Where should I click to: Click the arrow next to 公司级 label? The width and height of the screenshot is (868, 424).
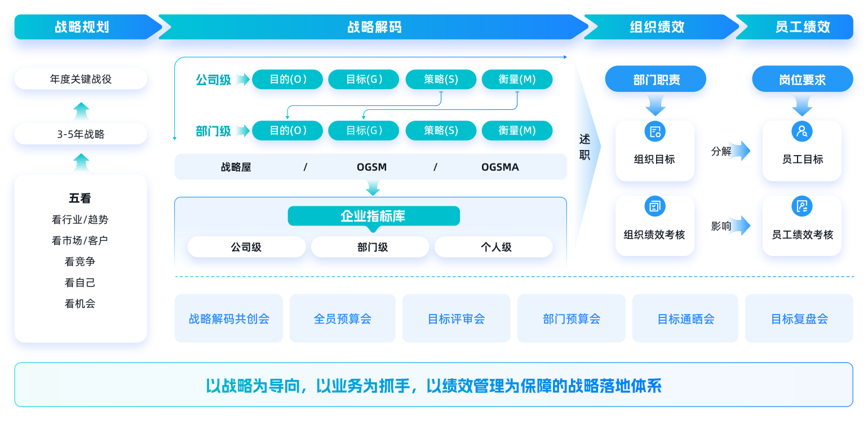click(x=242, y=79)
